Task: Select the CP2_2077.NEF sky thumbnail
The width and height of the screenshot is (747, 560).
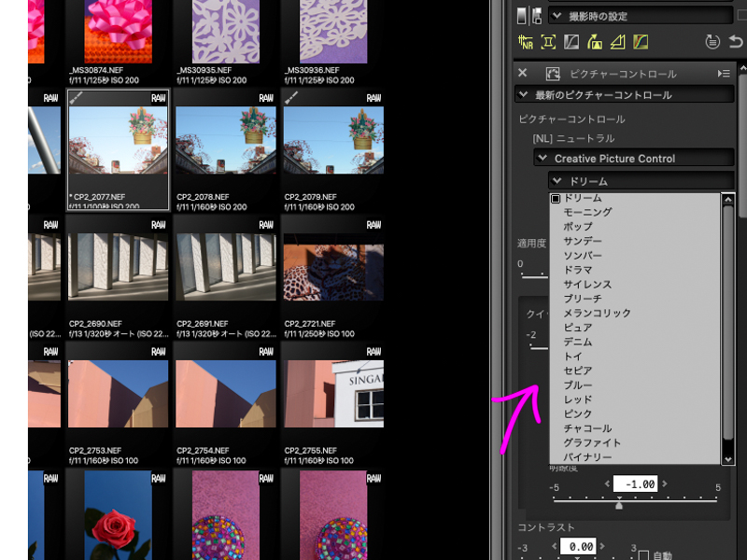Action: 119,141
